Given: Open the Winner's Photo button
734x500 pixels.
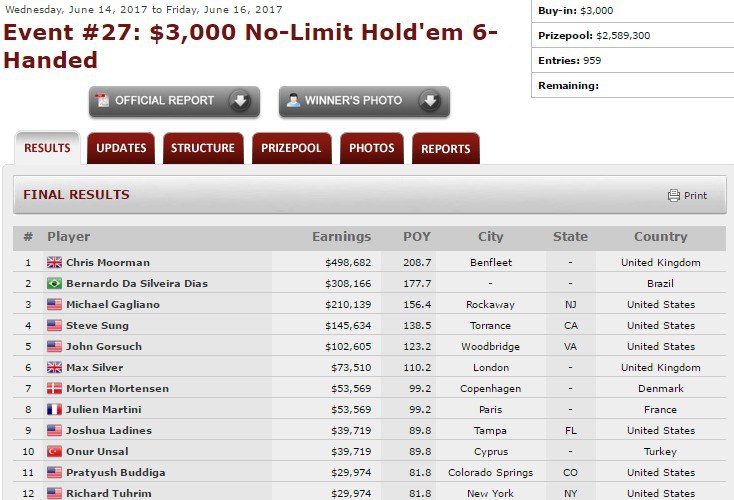Looking at the screenshot, I should point(354,101).
